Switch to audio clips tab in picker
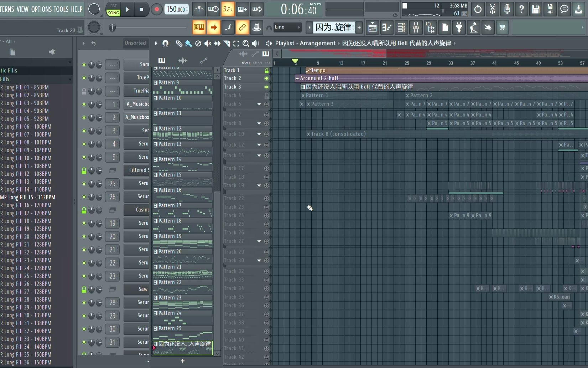Screen dimensions: 588x368 [x=183, y=61]
